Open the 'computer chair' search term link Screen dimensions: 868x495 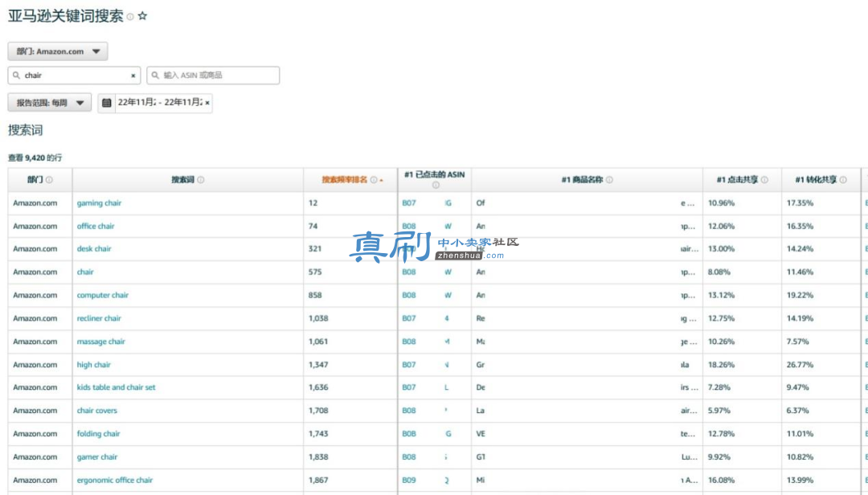pyautogui.click(x=102, y=295)
